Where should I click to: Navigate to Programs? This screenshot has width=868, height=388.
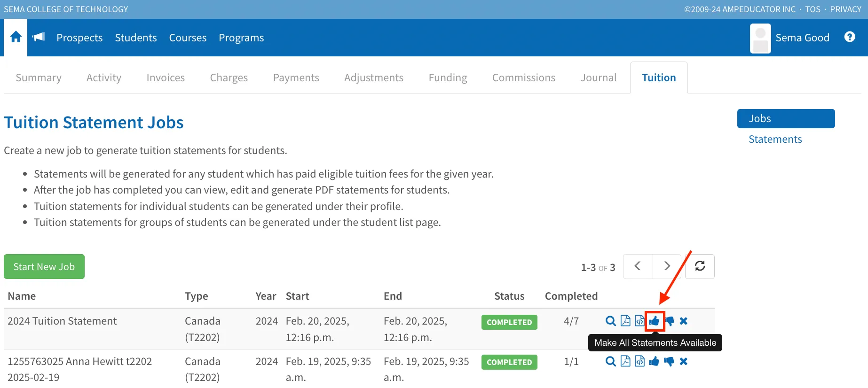click(x=241, y=38)
